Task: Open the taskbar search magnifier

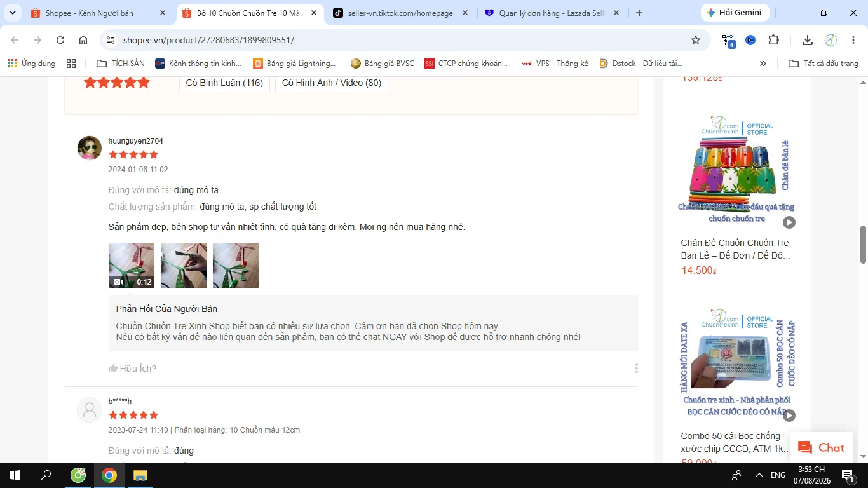Action: 46,475
